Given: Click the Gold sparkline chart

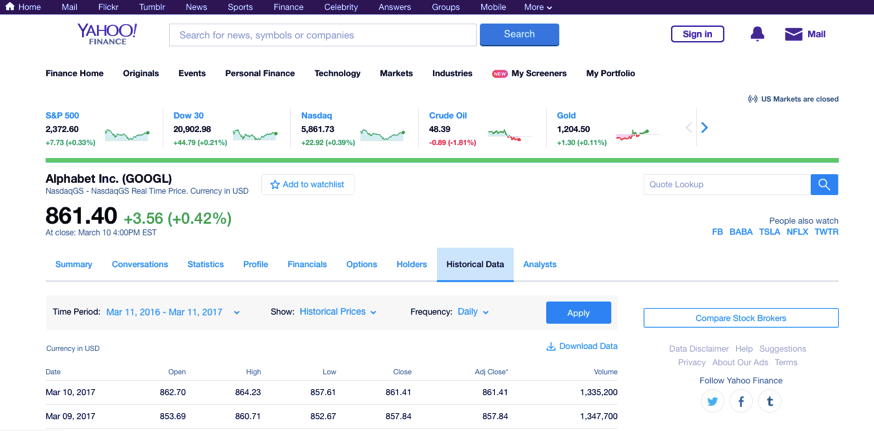Looking at the screenshot, I should click(638, 134).
